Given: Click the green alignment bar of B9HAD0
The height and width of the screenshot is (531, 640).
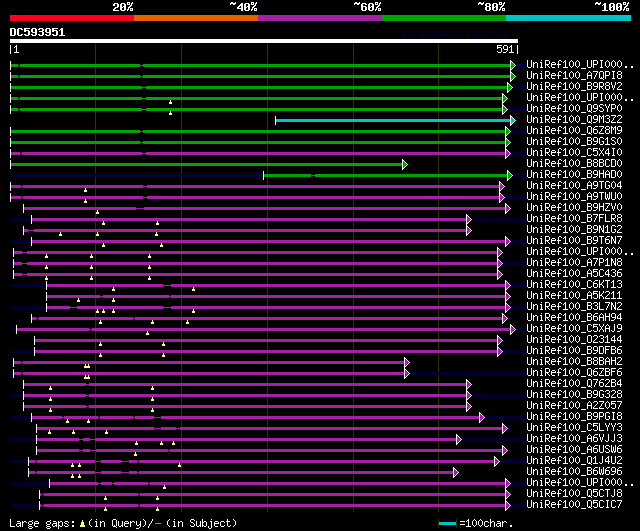Looking at the screenshot, I should click(x=386, y=176).
